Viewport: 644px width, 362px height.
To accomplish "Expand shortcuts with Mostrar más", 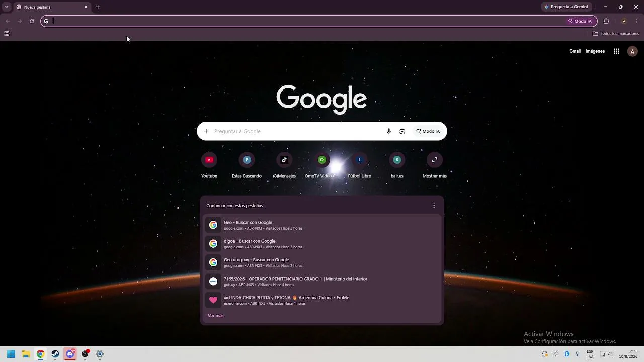I will tap(435, 166).
